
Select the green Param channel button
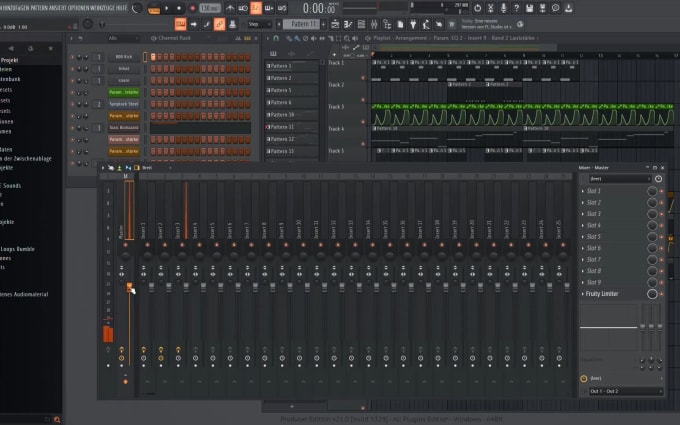point(124,92)
